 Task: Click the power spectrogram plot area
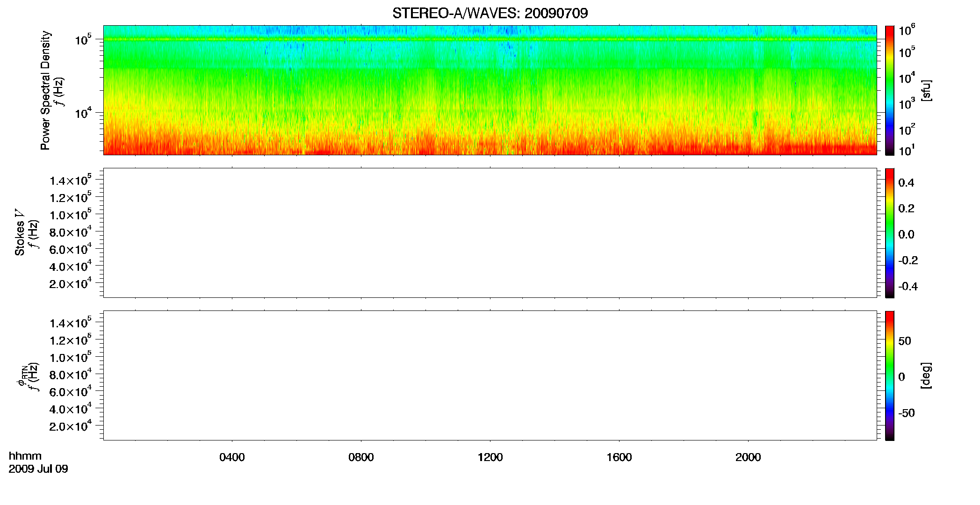click(490, 90)
